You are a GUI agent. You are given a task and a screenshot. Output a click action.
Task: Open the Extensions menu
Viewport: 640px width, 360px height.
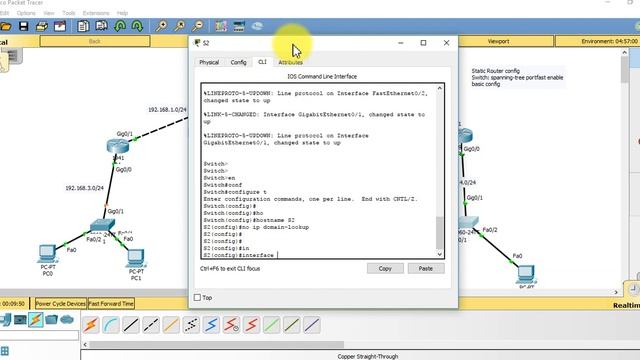coord(96,13)
